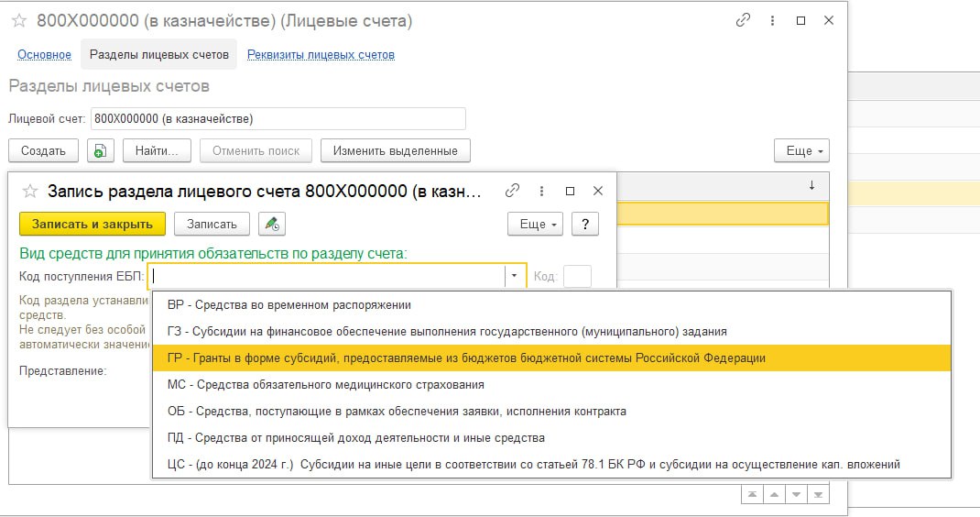Screen dimensions: 980x517
Task: Click the create-by-copy icon next to Создать
Action: click(x=101, y=150)
